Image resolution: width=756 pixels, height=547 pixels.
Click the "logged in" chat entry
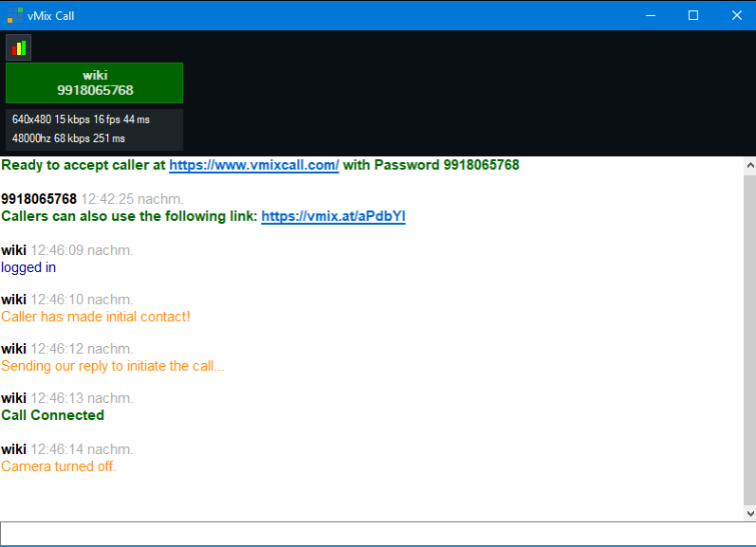point(28,267)
